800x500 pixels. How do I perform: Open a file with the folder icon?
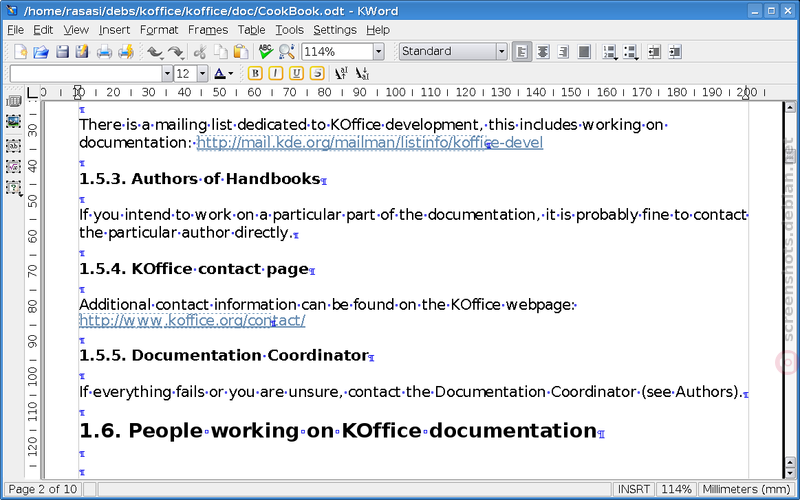(41, 52)
